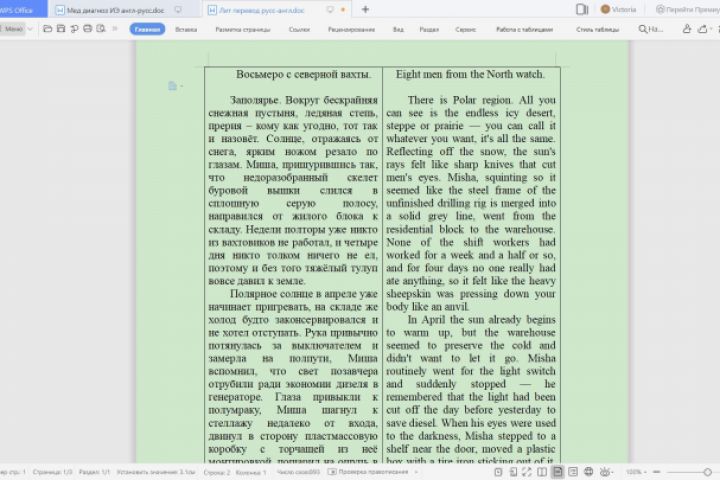The height and width of the screenshot is (480, 720).
Task: Open the Вид ribbon tab
Action: (398, 29)
